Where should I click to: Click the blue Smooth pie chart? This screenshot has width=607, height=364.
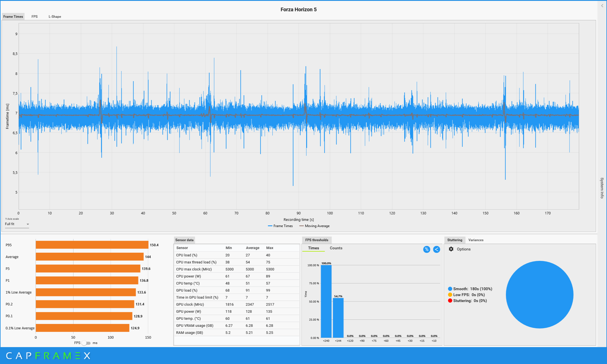coord(539,294)
